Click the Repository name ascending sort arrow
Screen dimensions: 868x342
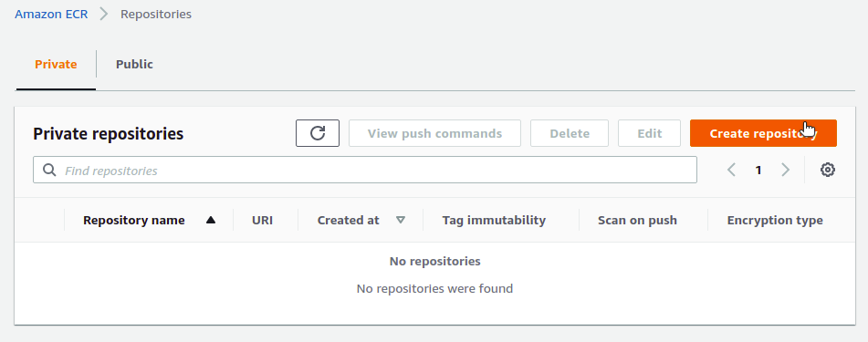pos(210,220)
